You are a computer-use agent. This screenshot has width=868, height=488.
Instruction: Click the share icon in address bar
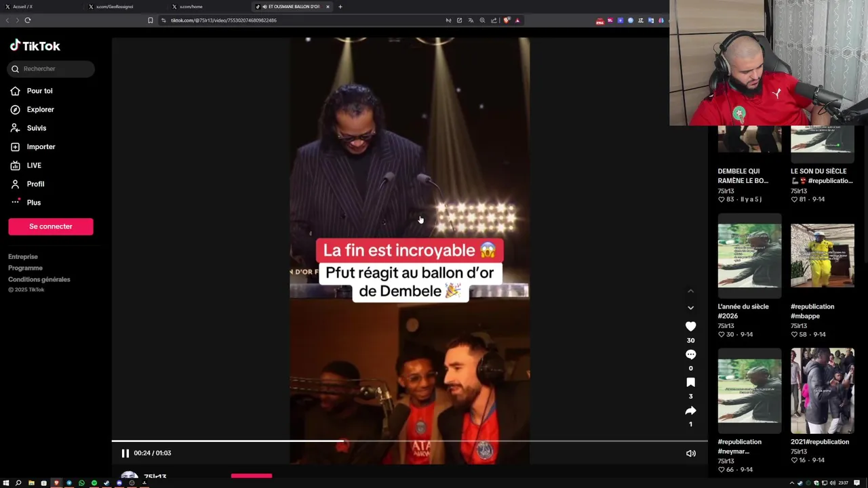tap(494, 20)
